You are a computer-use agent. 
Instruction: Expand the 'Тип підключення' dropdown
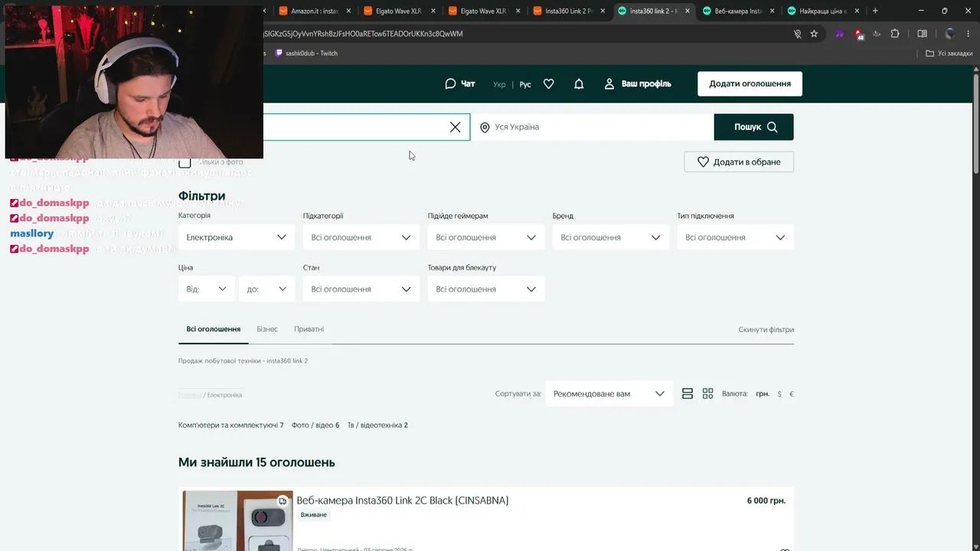[x=735, y=237]
